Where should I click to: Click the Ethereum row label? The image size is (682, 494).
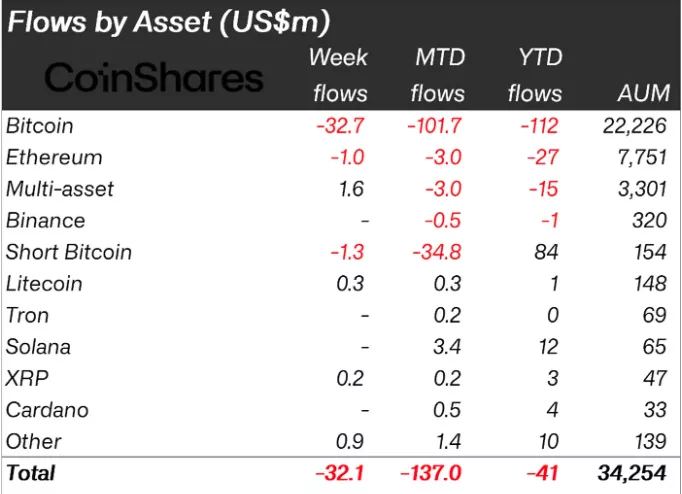54,158
